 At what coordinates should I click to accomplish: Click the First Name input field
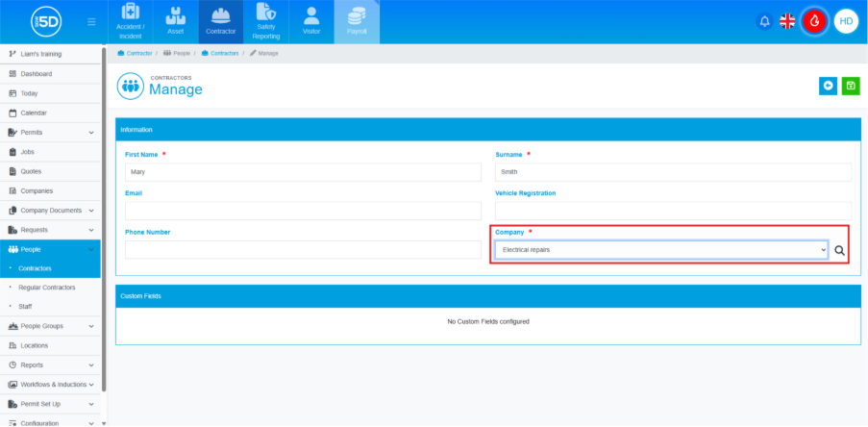click(304, 172)
